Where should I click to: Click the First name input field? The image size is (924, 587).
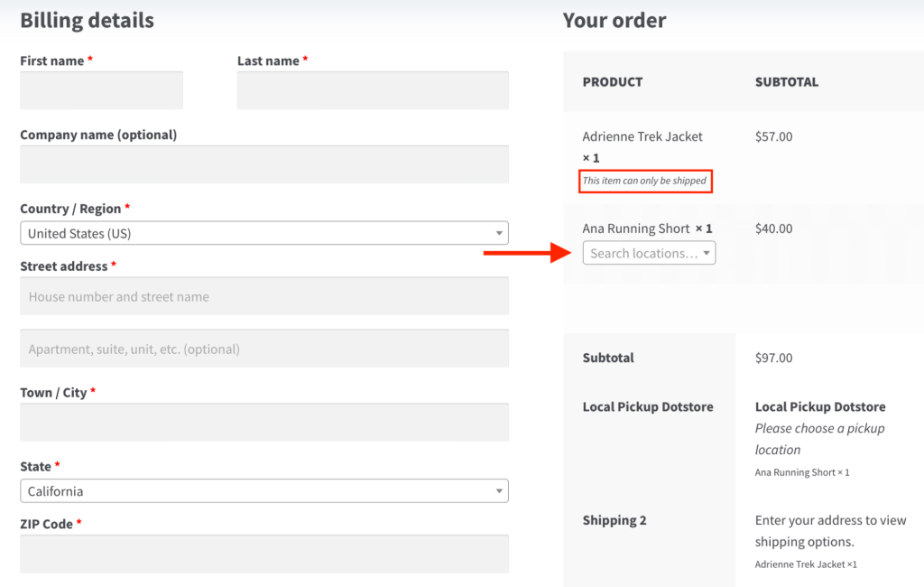(x=101, y=90)
